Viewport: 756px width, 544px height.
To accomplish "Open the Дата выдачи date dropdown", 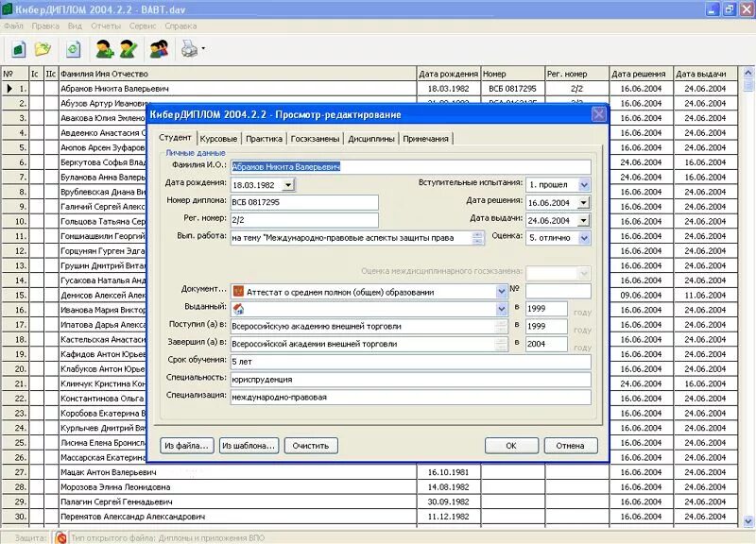I will (x=583, y=221).
